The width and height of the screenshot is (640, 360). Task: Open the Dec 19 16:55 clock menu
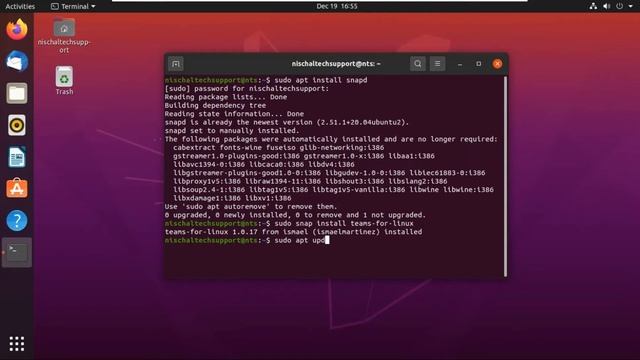(x=337, y=6)
